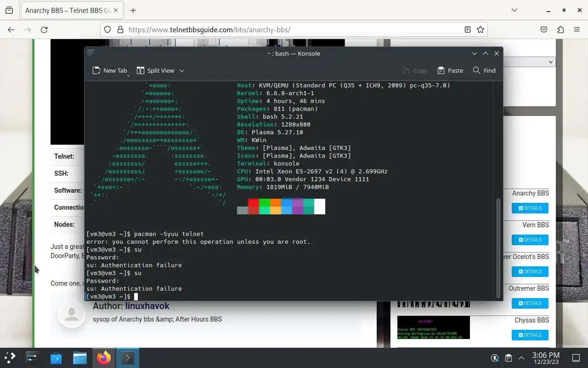
Task: Open Firefox View button in tab strip
Action: pos(9,10)
